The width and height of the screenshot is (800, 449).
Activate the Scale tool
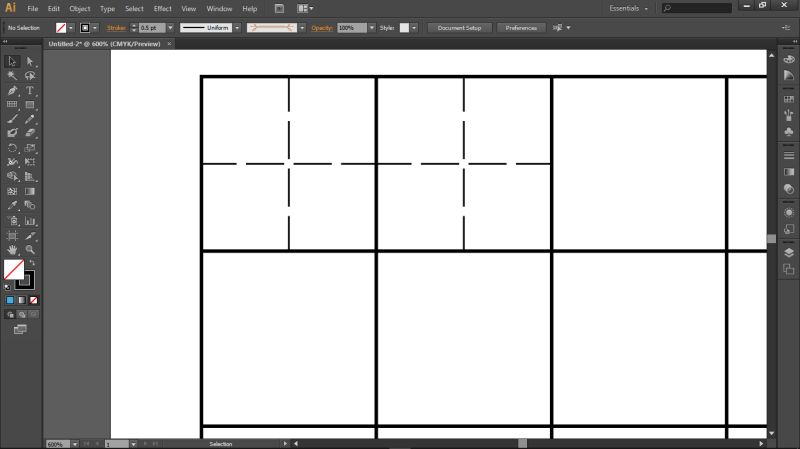30,148
